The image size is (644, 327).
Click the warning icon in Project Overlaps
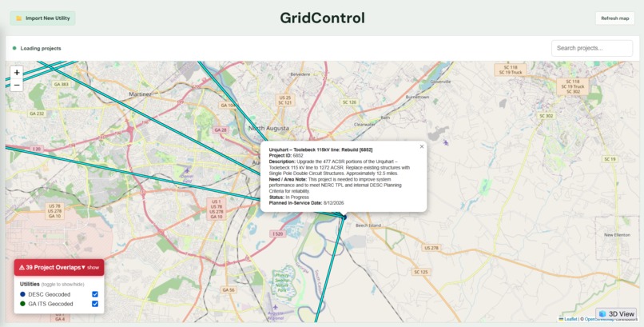coord(22,267)
